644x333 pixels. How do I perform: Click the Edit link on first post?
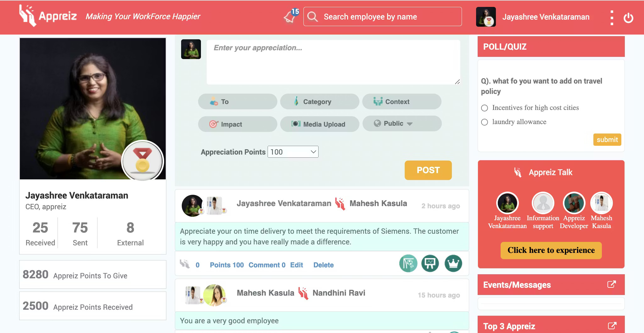(296, 265)
